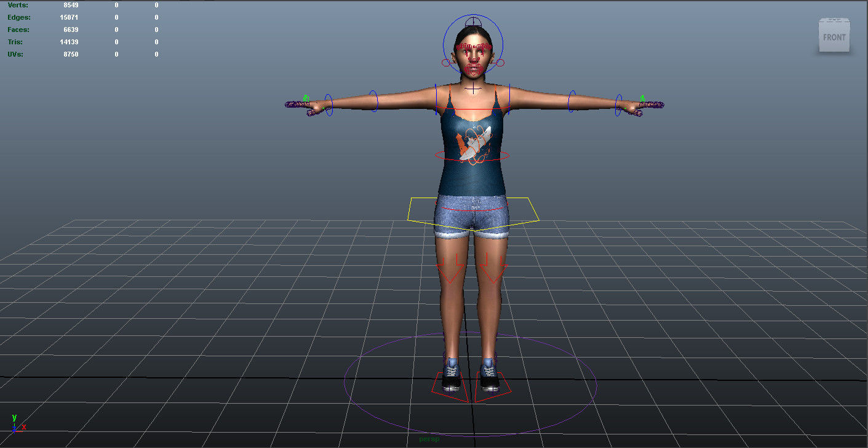This screenshot has height=448, width=868.
Task: Click the triangle count value 14139
Action: click(x=69, y=42)
